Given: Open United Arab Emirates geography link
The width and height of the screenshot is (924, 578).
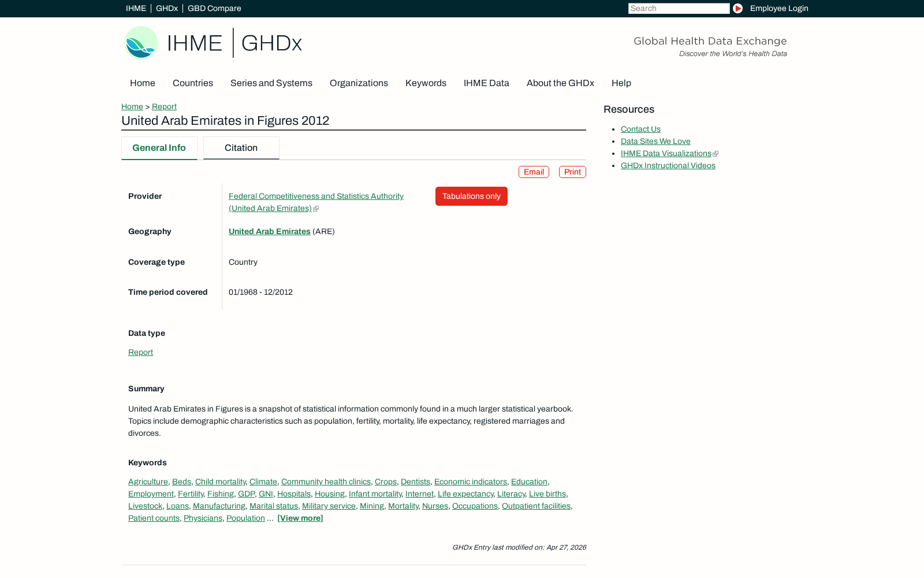Looking at the screenshot, I should click(x=270, y=231).
